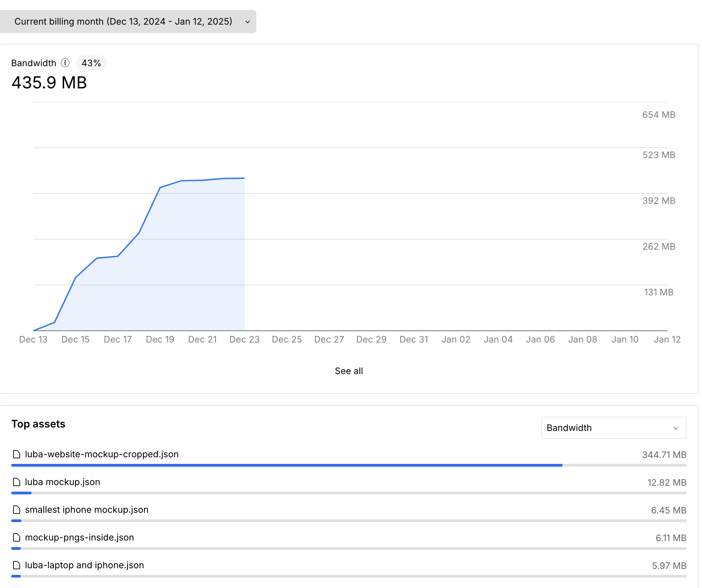
Task: Open the Top assets Bandwidth dropdown
Action: (x=614, y=428)
